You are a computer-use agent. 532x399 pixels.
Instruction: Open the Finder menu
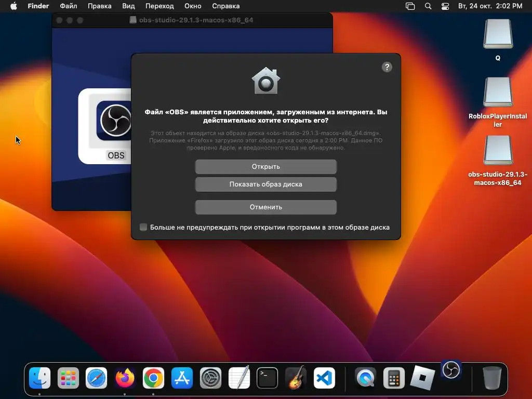click(x=38, y=6)
